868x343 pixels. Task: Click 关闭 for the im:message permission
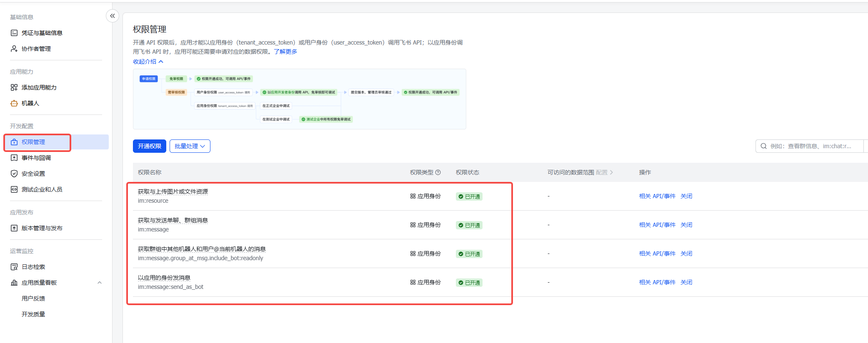pos(686,225)
